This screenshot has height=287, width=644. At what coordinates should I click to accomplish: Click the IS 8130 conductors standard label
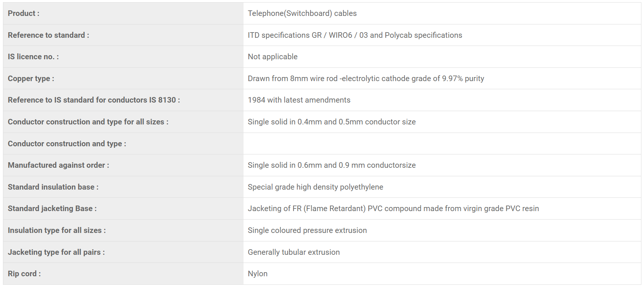pos(94,100)
